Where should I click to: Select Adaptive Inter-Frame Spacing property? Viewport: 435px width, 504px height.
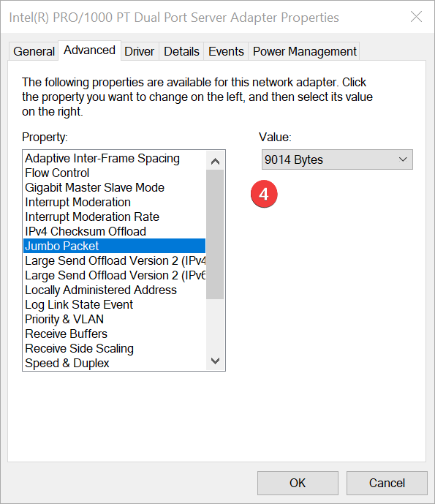pos(114,159)
